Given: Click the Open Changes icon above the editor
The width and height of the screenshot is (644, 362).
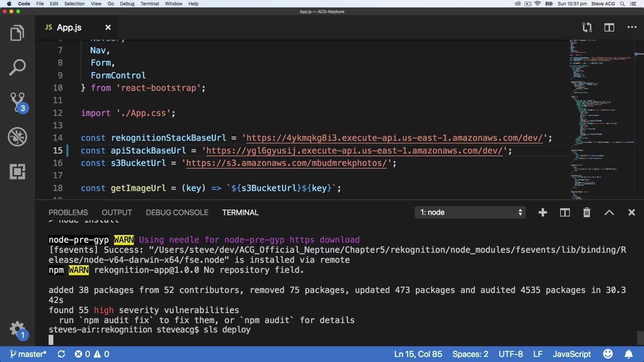Looking at the screenshot, I should click(587, 28).
